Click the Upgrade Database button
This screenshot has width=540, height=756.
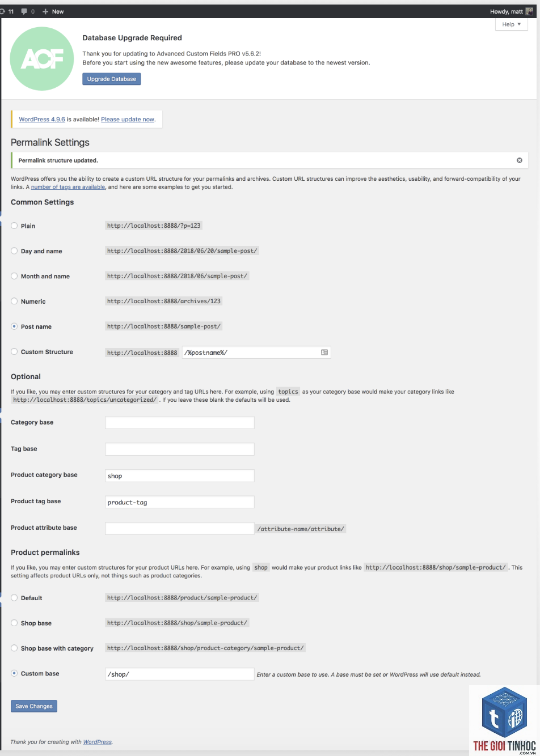click(112, 79)
